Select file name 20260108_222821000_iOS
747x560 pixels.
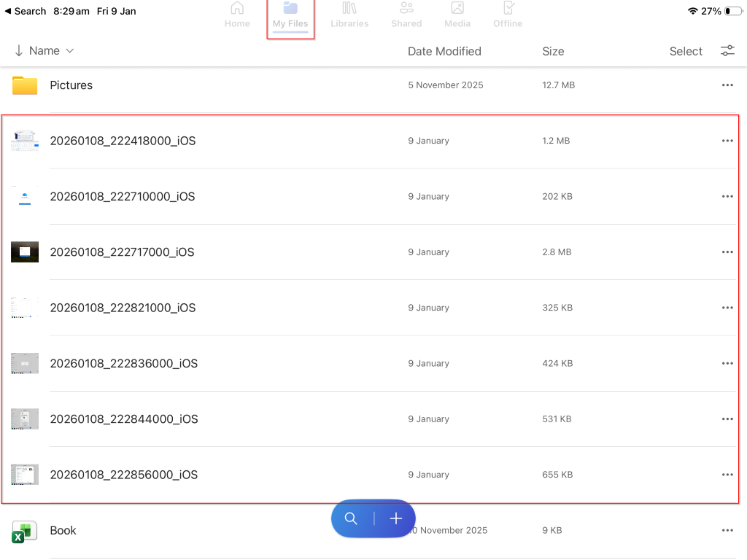coord(123,308)
